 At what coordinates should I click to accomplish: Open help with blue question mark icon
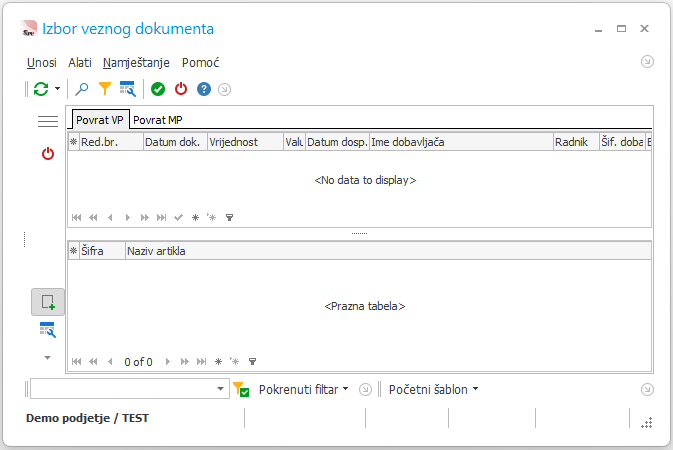tap(204, 89)
